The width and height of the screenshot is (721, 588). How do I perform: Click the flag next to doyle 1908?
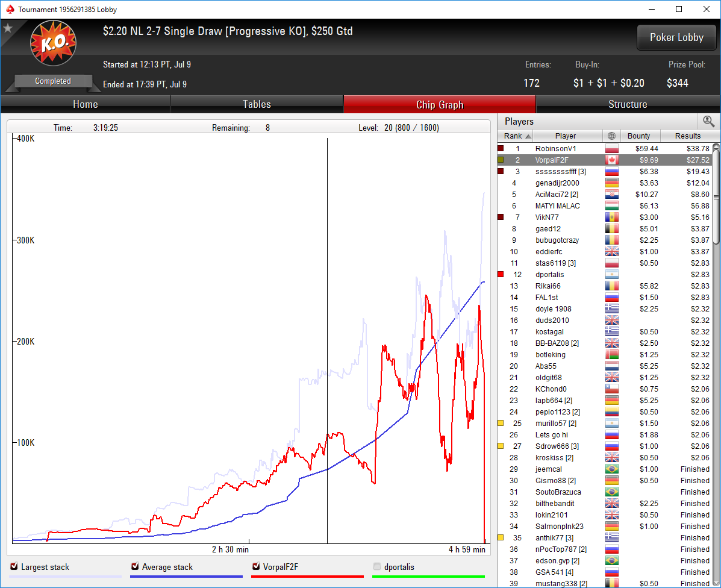click(611, 309)
